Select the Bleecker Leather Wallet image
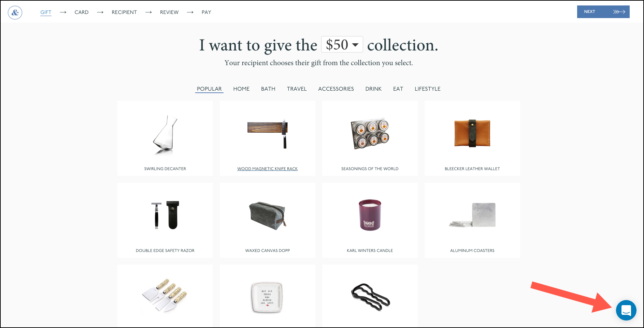 tap(472, 133)
